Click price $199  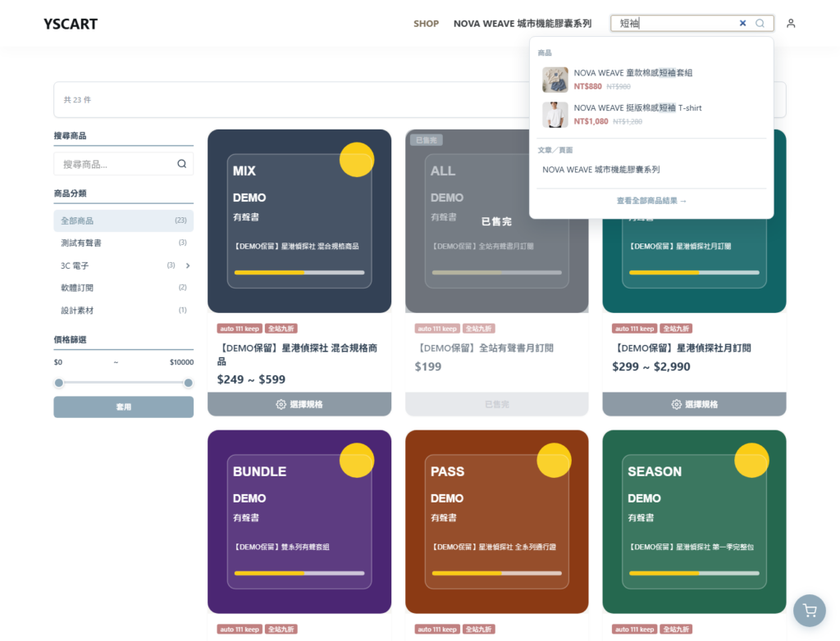pos(428,367)
